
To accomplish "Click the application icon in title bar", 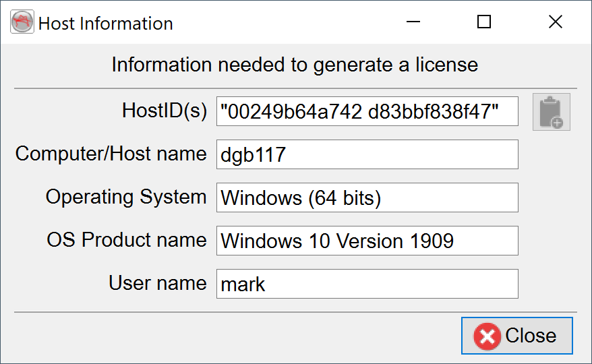I will [x=22, y=23].
